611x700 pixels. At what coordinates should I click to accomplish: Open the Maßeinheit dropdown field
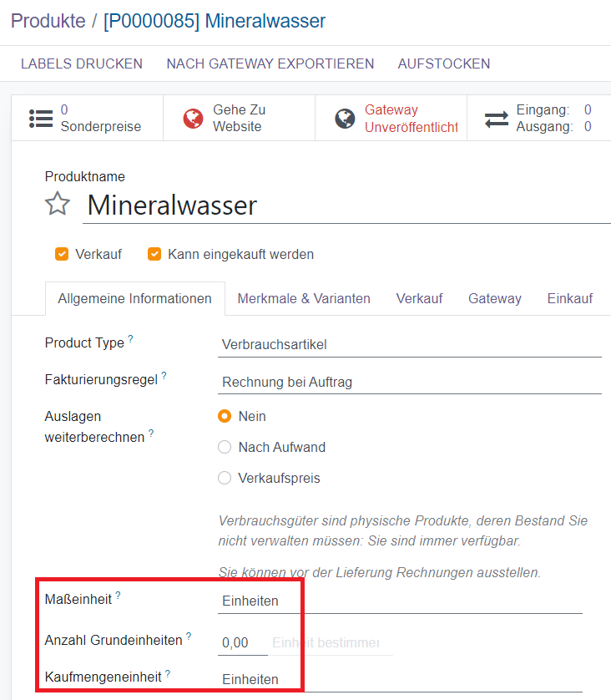pyautogui.click(x=399, y=601)
